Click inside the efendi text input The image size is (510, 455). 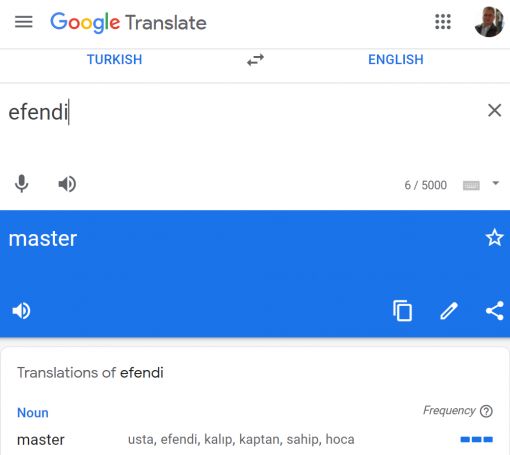click(247, 123)
